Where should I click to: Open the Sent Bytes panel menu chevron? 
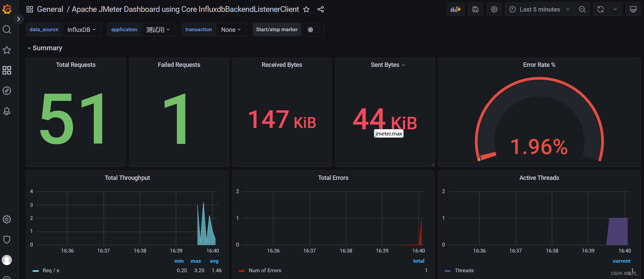(x=403, y=65)
